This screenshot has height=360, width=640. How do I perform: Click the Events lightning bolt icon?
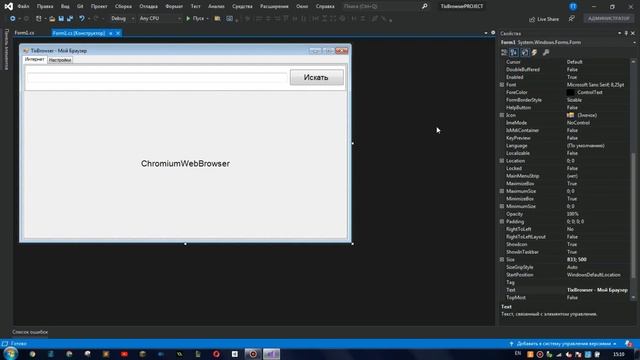click(534, 52)
